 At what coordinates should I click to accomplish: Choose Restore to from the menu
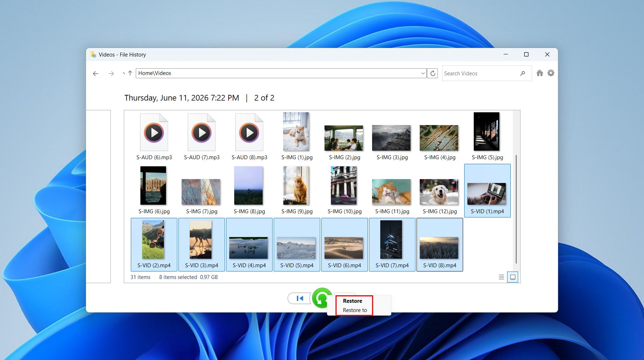(x=355, y=310)
